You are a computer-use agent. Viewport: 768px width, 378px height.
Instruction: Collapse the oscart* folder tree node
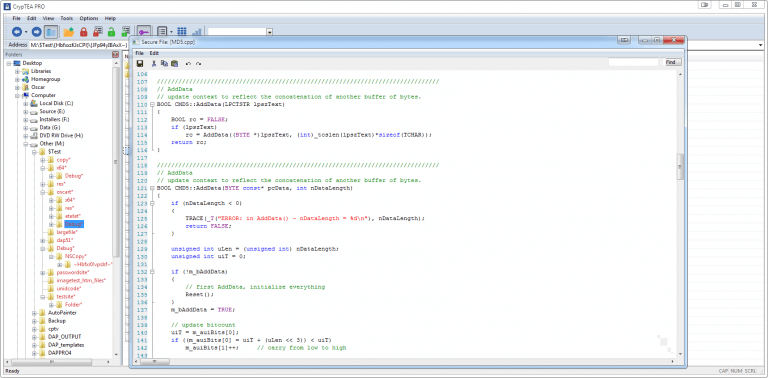[43, 192]
